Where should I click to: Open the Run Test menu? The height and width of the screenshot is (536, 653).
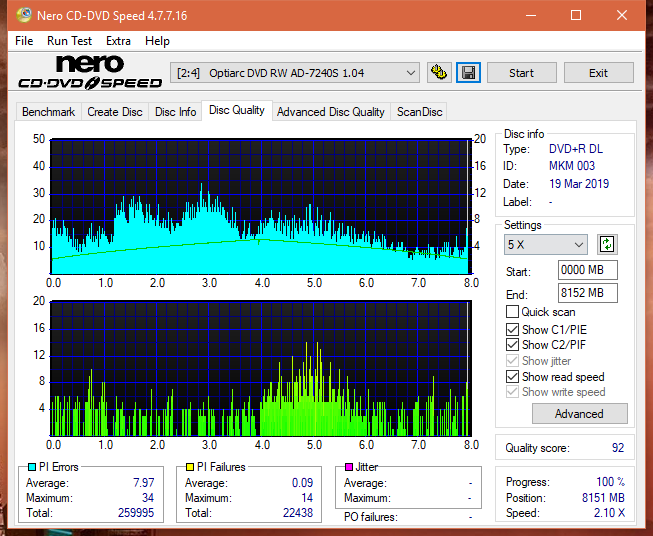[69, 41]
